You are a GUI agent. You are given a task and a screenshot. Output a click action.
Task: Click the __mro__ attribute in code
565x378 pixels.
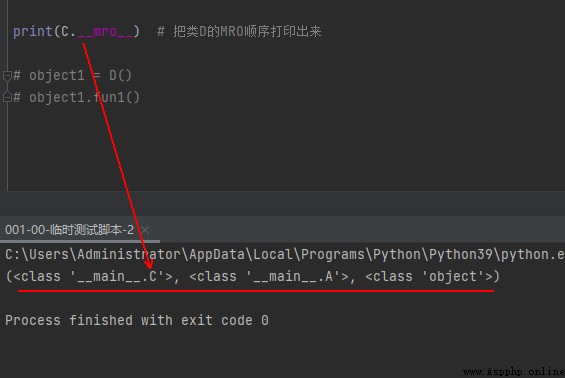click(105, 32)
